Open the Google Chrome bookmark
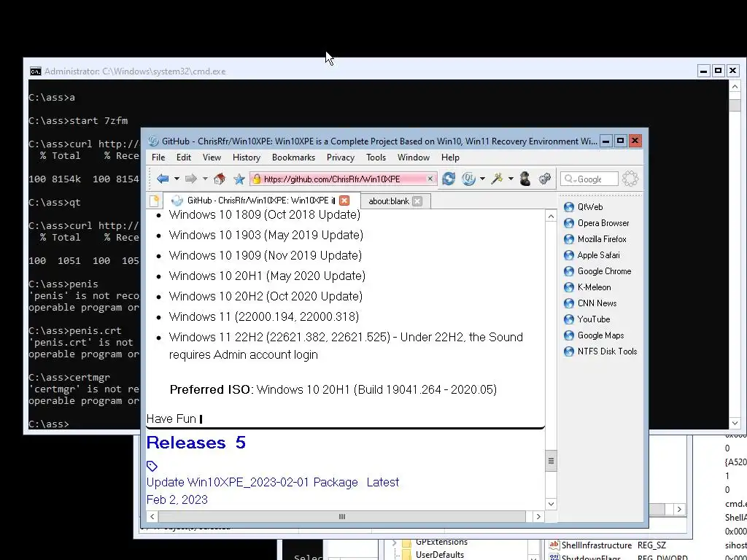The height and width of the screenshot is (560, 747). (x=597, y=271)
